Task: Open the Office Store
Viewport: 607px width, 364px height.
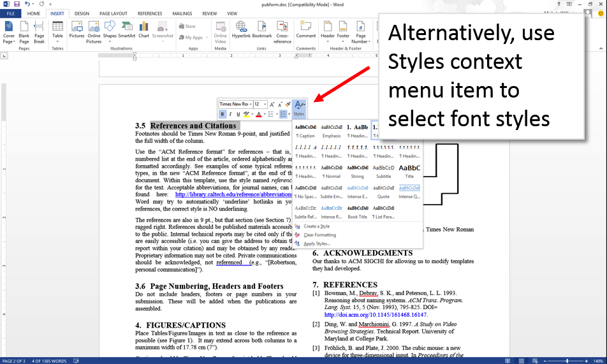Action: (187, 26)
